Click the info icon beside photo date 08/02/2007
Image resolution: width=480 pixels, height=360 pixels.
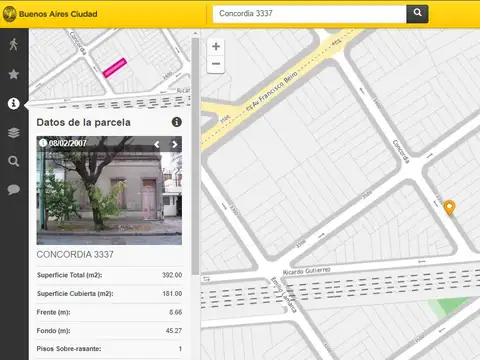[x=43, y=143]
